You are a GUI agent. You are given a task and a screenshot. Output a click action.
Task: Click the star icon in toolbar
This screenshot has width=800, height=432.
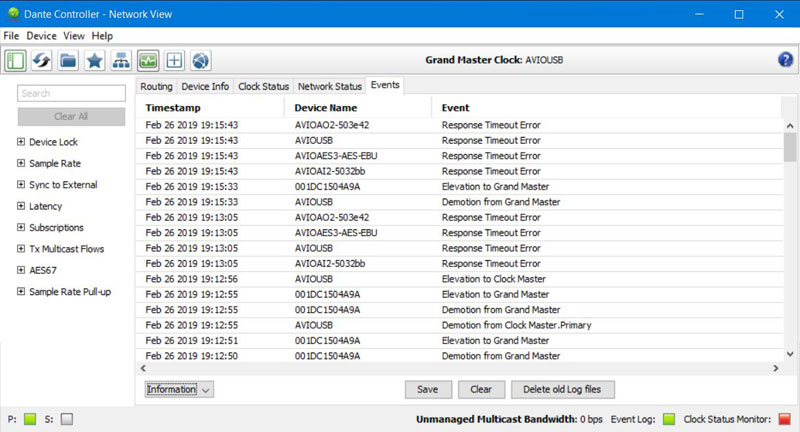pyautogui.click(x=94, y=60)
